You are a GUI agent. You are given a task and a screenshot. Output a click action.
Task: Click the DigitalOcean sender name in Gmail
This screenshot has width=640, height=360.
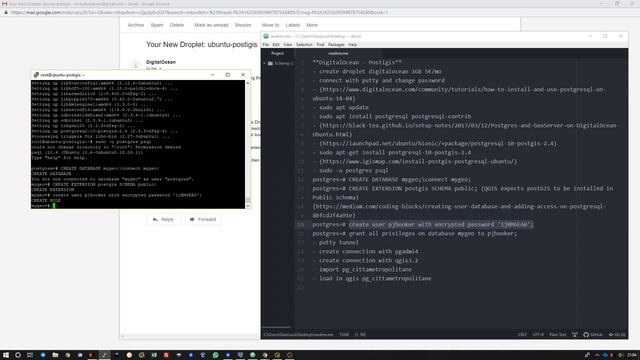[x=161, y=62]
